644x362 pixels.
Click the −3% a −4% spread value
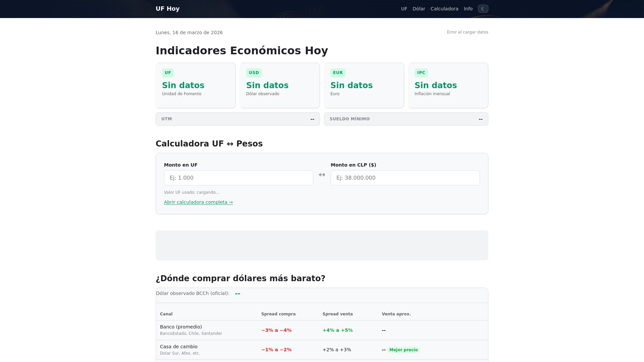276,330
